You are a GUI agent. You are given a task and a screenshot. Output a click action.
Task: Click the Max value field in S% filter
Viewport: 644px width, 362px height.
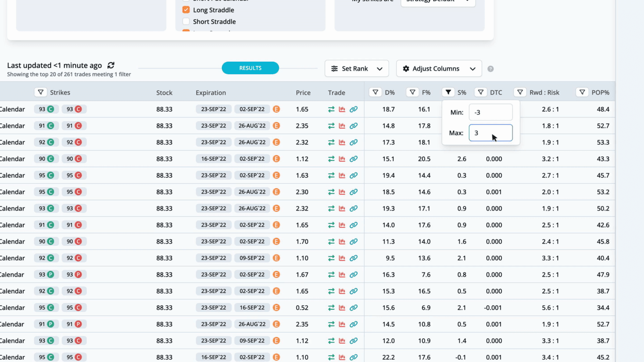tap(491, 133)
